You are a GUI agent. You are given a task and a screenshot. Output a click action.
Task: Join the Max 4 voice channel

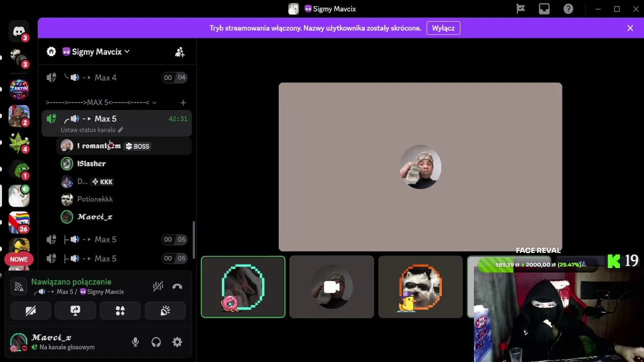116,77
